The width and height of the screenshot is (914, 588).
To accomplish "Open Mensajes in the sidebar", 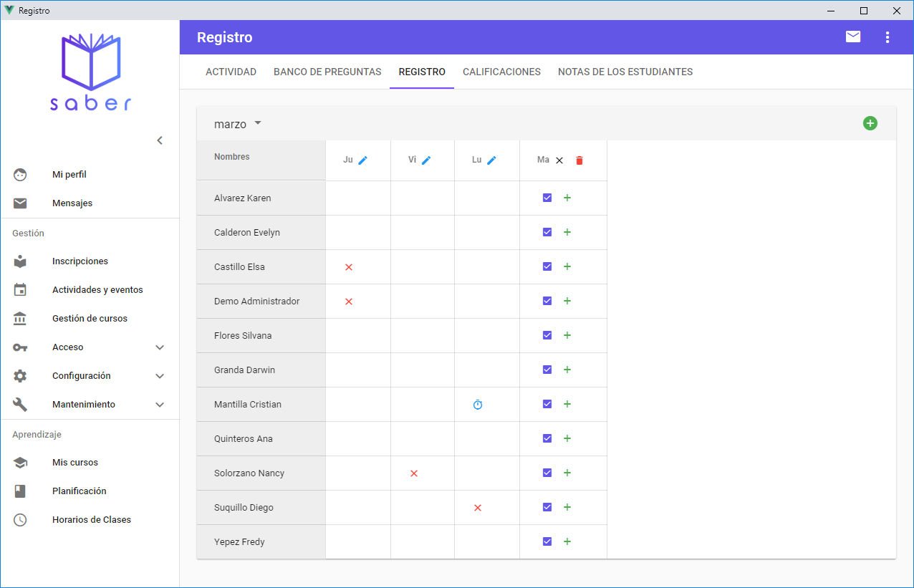I will click(90, 203).
